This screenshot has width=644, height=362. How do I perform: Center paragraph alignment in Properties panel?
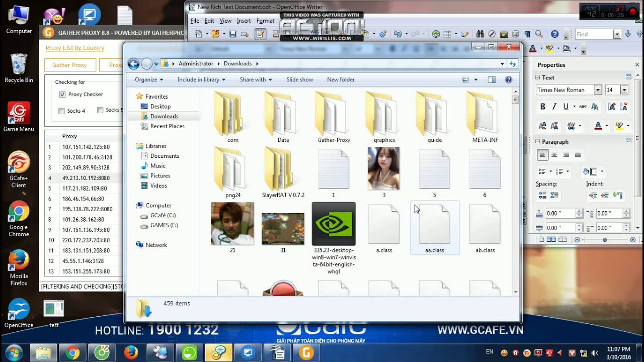(554, 155)
